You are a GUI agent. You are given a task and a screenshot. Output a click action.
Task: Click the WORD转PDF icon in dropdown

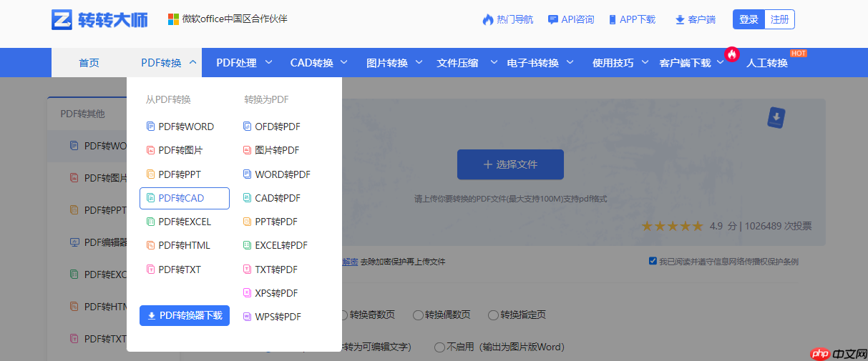pyautogui.click(x=248, y=174)
